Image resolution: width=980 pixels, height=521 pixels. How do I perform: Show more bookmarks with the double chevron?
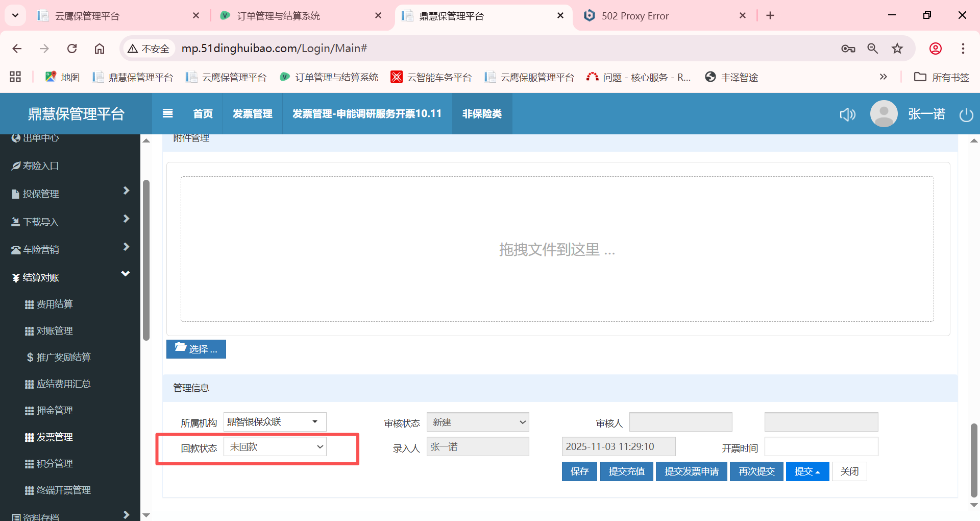[884, 77]
